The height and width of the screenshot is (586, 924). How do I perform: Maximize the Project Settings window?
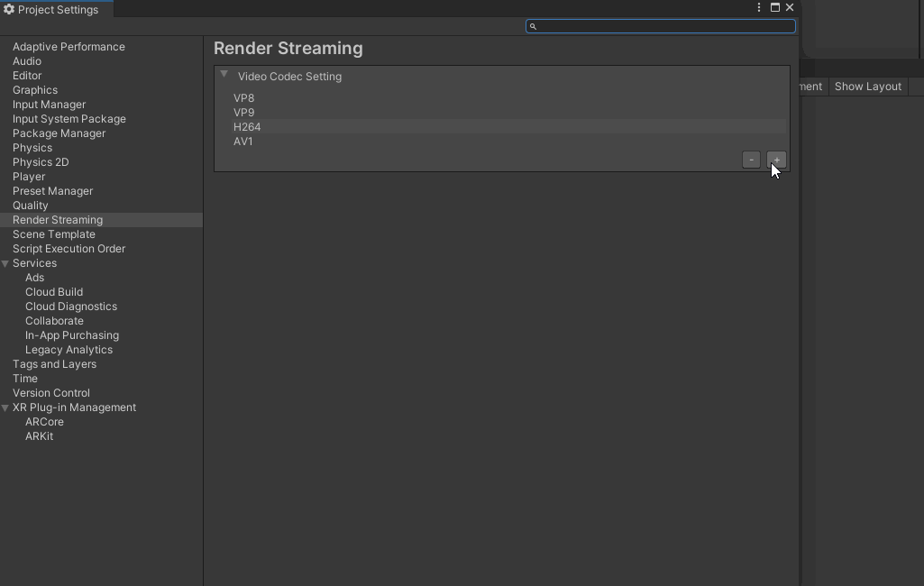[775, 7]
